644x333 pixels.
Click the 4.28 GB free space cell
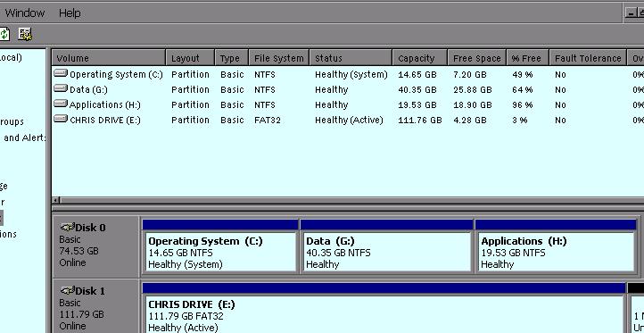pyautogui.click(x=470, y=120)
